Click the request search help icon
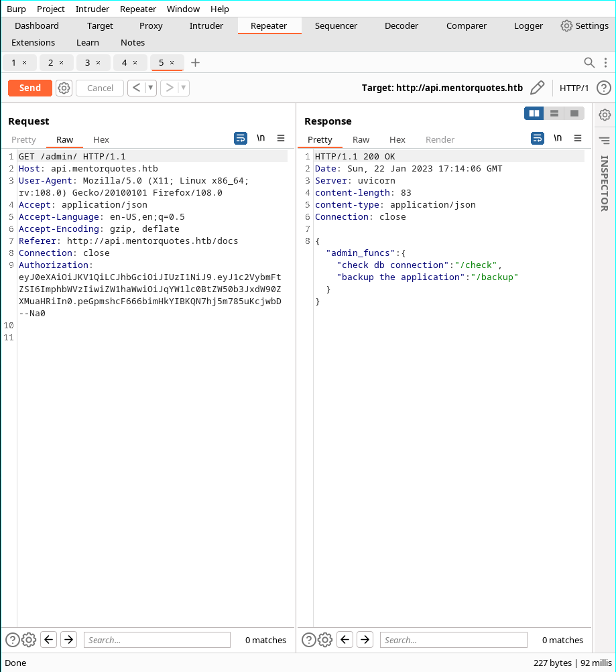The width and height of the screenshot is (616, 672). pos(13,640)
